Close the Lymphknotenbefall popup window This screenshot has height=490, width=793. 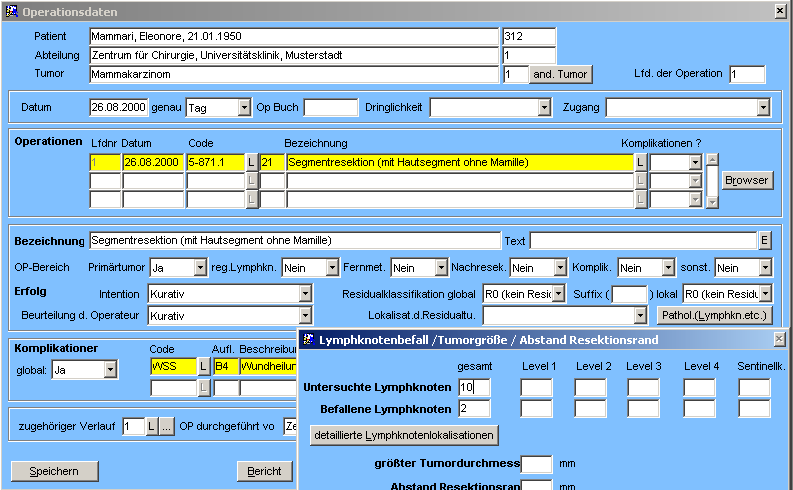[779, 340]
